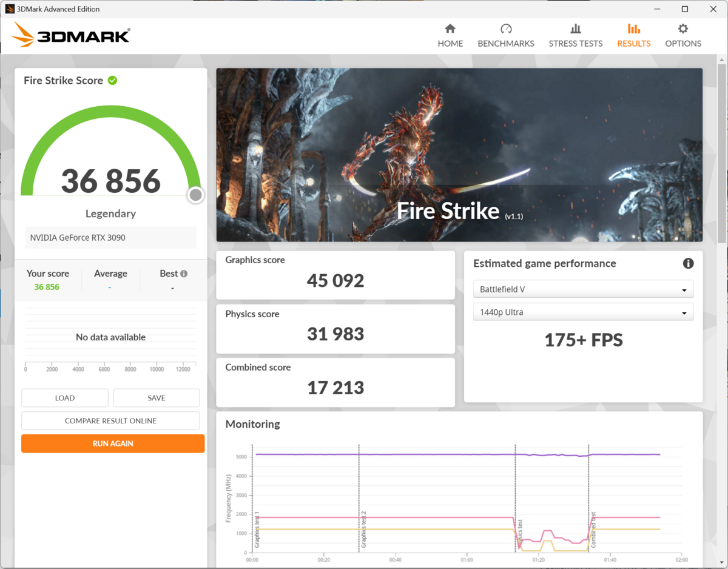The width and height of the screenshot is (728, 569).
Task: Switch to the STRESS TESTS tab
Action: 576,36
